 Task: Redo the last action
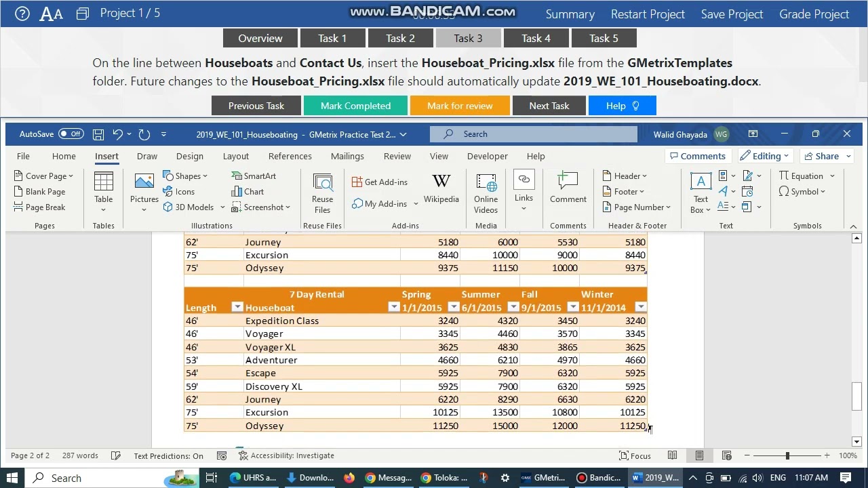coord(144,134)
